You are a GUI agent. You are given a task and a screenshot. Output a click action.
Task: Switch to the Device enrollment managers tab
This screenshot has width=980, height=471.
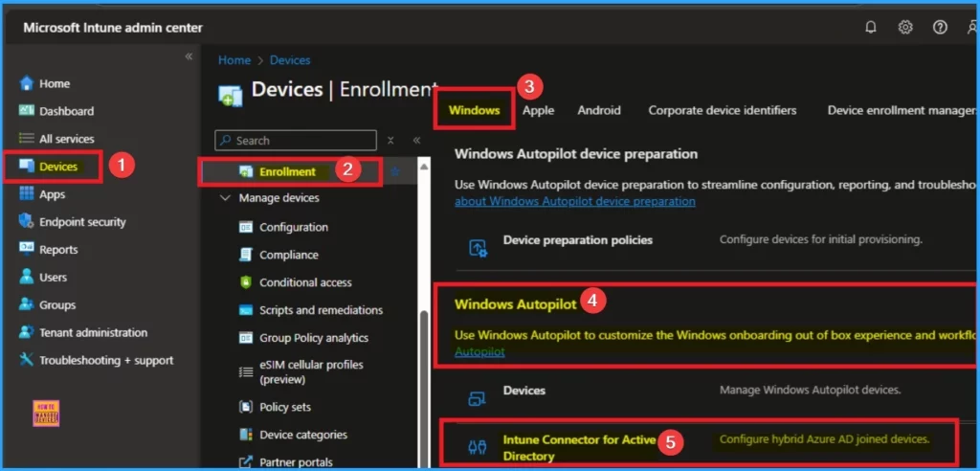tap(902, 110)
